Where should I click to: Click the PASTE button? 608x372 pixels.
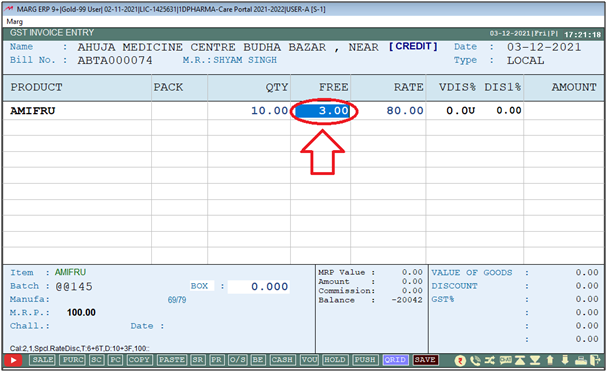pos(172,360)
